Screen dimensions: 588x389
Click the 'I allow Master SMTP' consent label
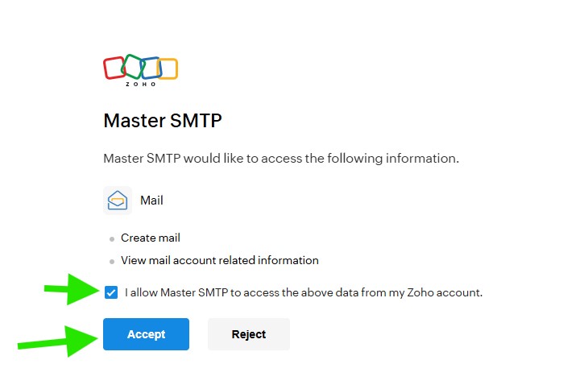(304, 292)
